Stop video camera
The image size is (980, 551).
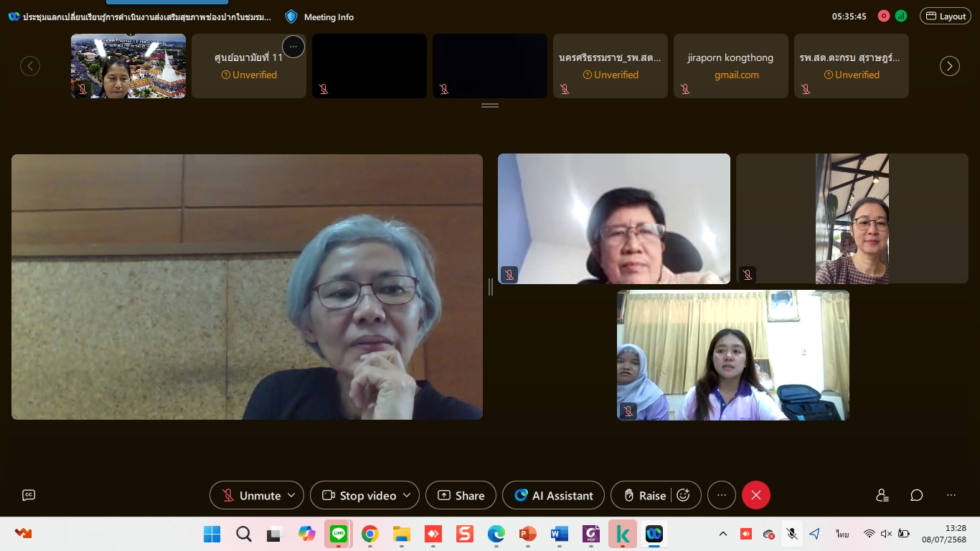tap(359, 495)
